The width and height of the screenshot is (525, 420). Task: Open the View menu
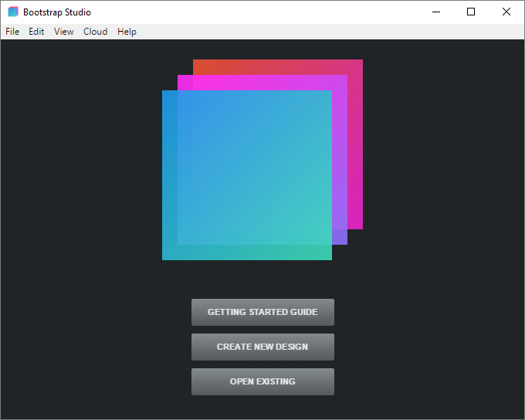coord(63,32)
